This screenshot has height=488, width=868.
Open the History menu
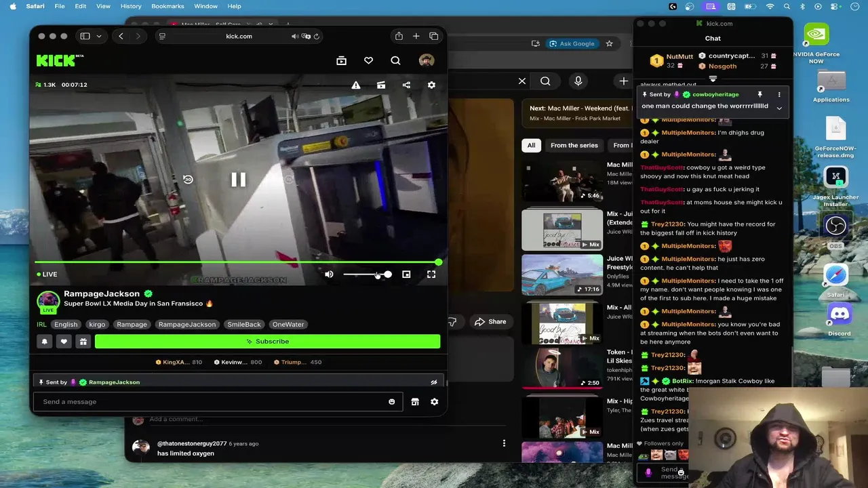[x=131, y=6]
